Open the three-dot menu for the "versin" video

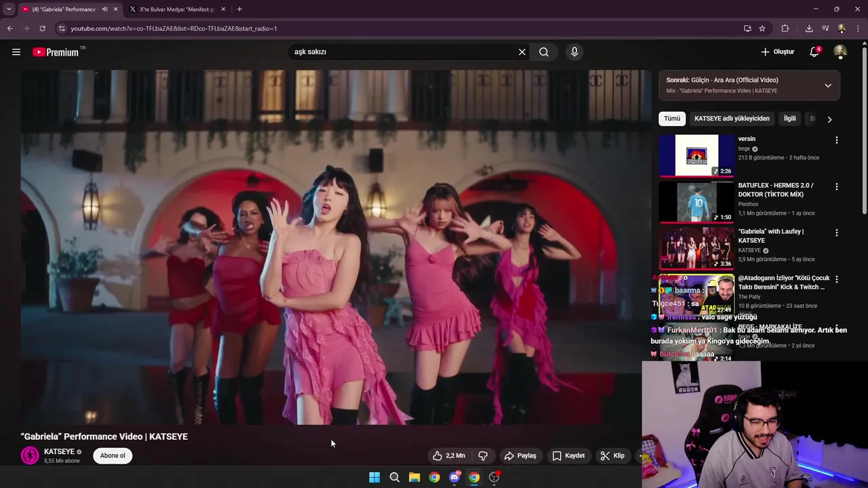tap(836, 140)
